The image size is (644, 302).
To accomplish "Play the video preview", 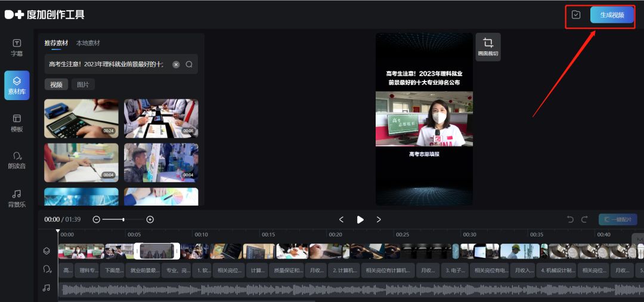I will (x=360, y=220).
